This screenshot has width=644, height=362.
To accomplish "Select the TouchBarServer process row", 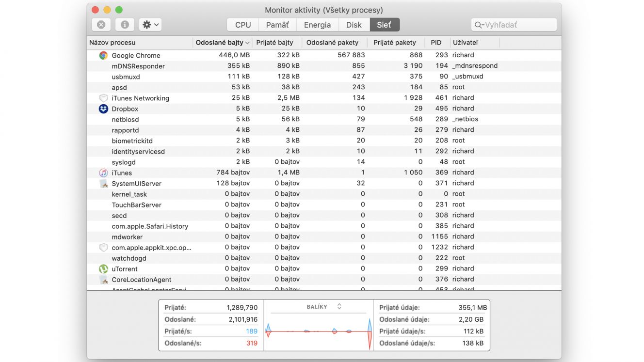I will (324, 205).
